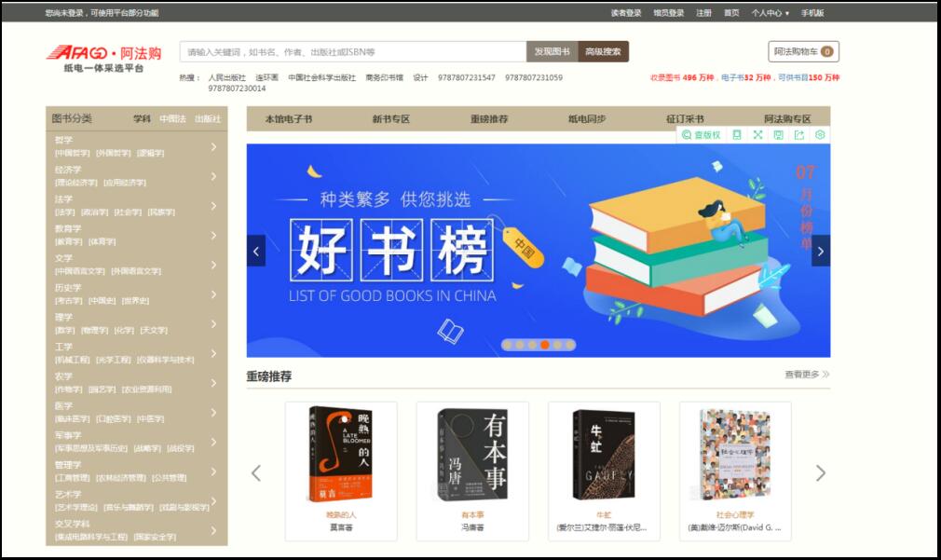Image resolution: width=941 pixels, height=560 pixels.
Task: Click the 查版权 copyright search icon
Action: [x=701, y=135]
